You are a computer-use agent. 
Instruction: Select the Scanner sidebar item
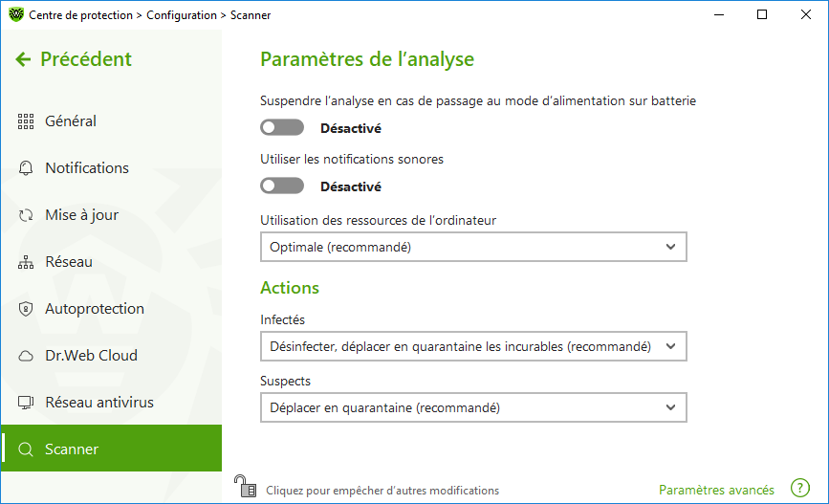click(111, 449)
